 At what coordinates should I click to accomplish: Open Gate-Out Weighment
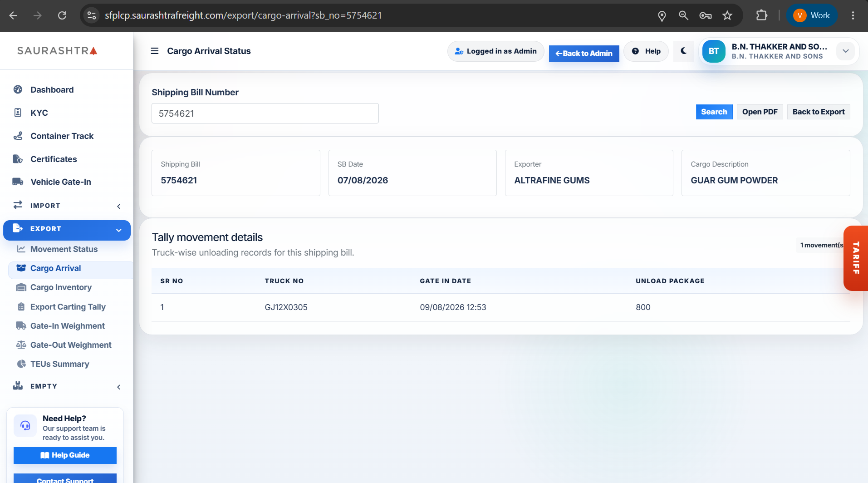[70, 345]
